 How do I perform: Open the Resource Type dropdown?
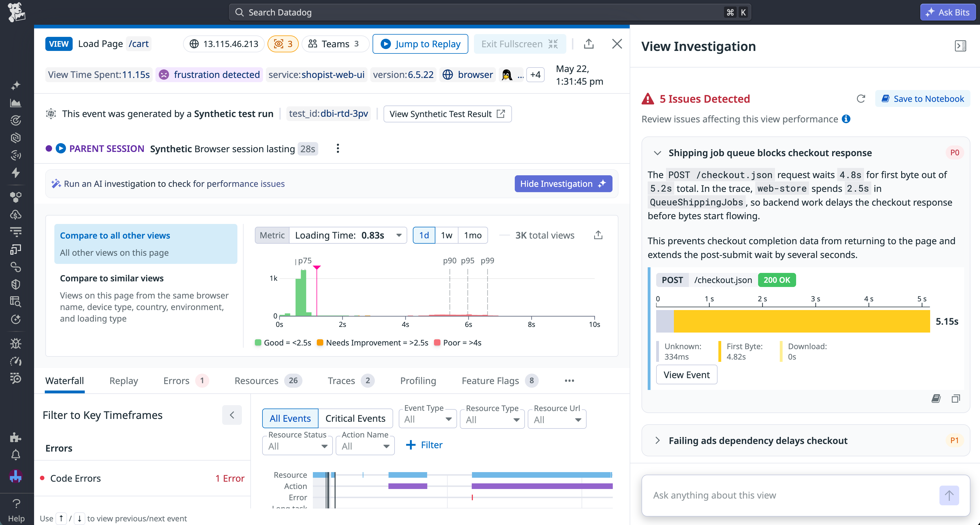tap(492, 419)
